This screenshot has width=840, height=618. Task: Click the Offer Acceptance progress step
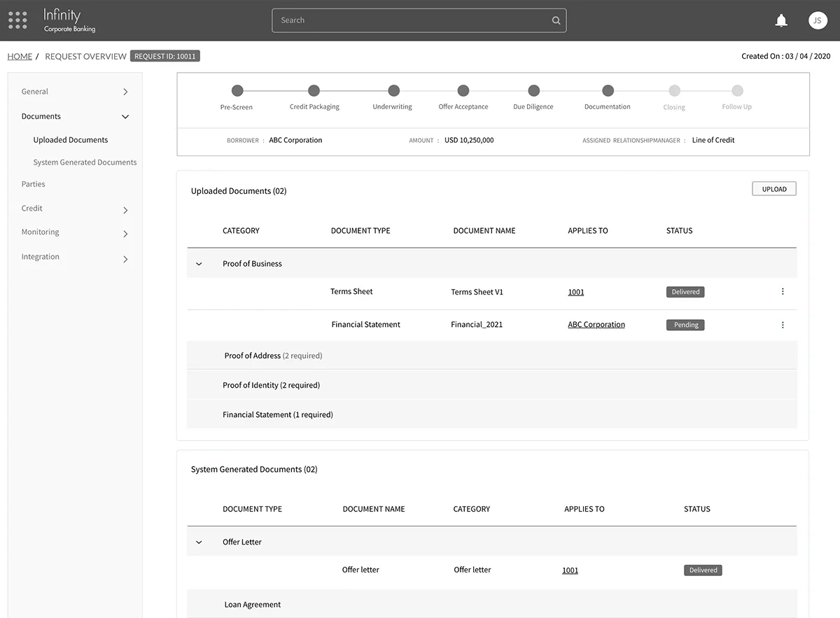[x=463, y=91]
